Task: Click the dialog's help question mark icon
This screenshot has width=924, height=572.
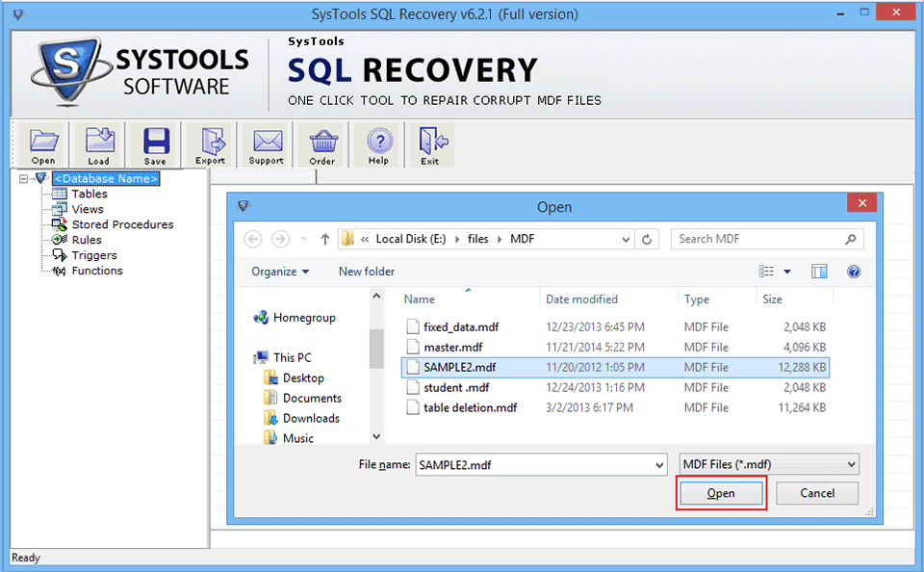Action: [853, 272]
